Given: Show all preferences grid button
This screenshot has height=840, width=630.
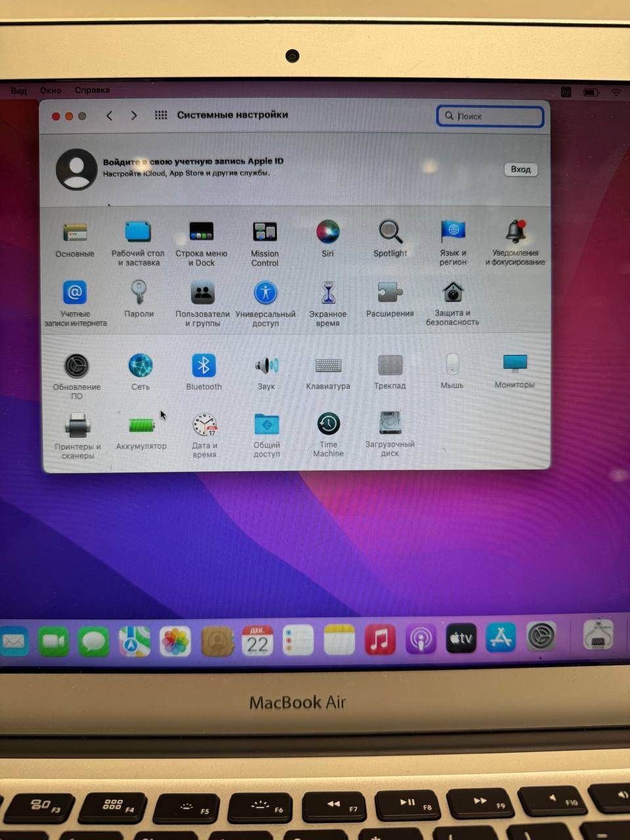Looking at the screenshot, I should point(161,115).
